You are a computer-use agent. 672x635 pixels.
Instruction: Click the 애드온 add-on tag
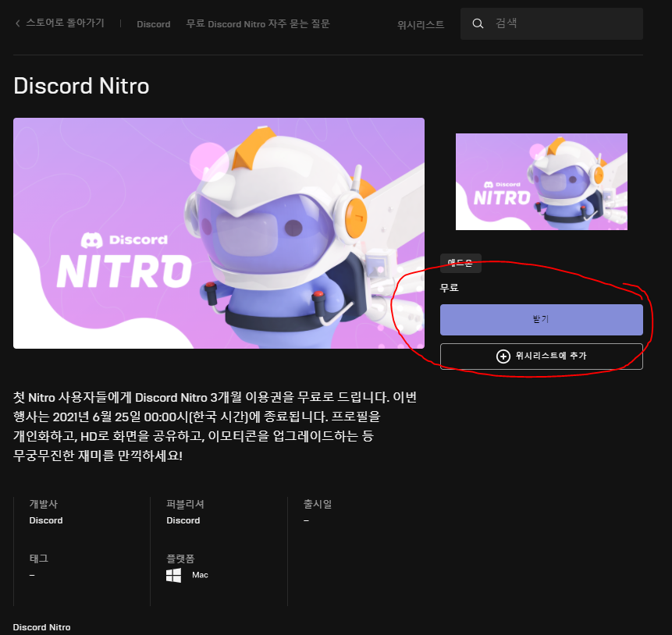460,263
